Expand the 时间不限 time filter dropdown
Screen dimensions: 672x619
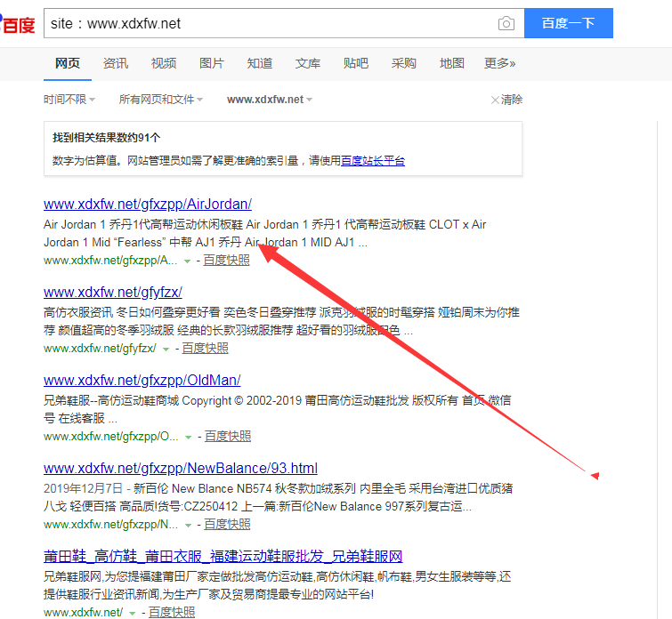(x=69, y=100)
